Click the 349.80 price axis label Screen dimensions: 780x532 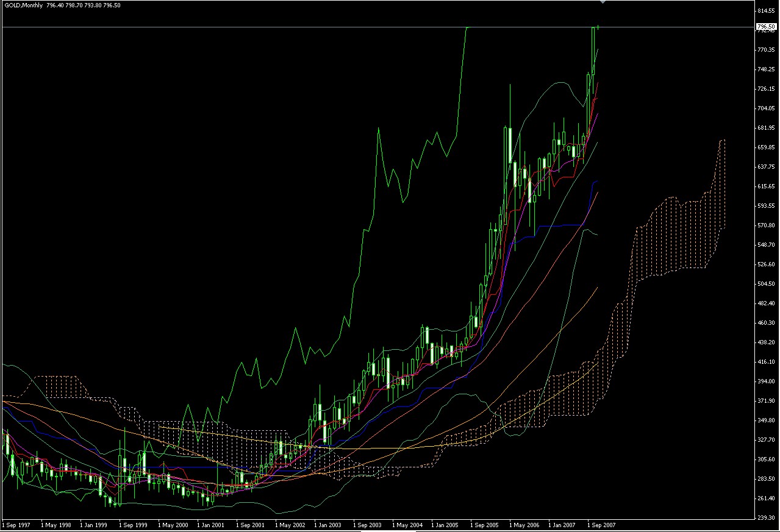(766, 420)
